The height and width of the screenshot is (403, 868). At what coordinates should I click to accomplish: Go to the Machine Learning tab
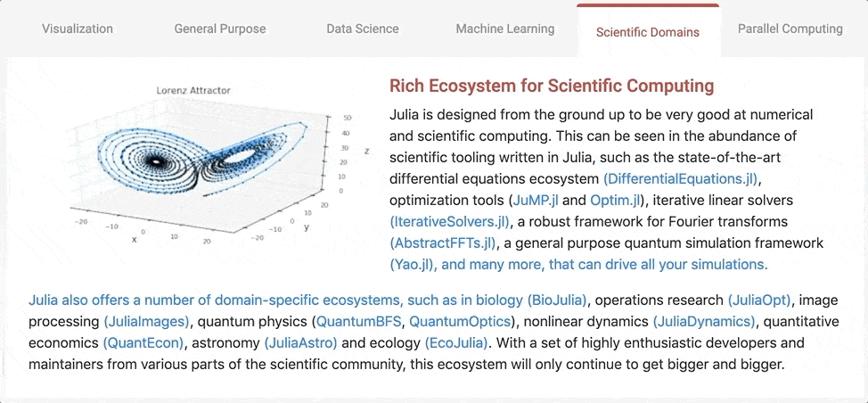(505, 29)
